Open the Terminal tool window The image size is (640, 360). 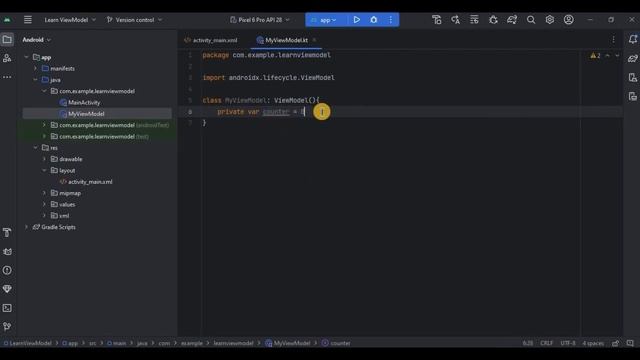(7, 308)
